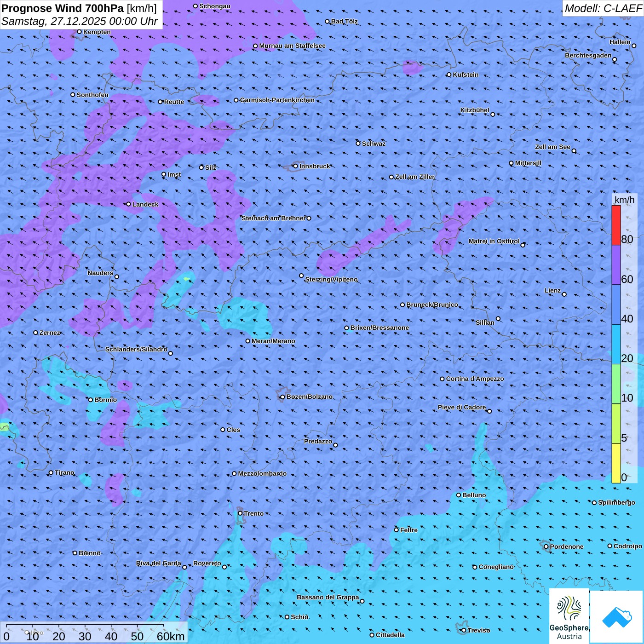Click the Treviso city marker
This screenshot has height=644, width=644.
click(x=464, y=630)
